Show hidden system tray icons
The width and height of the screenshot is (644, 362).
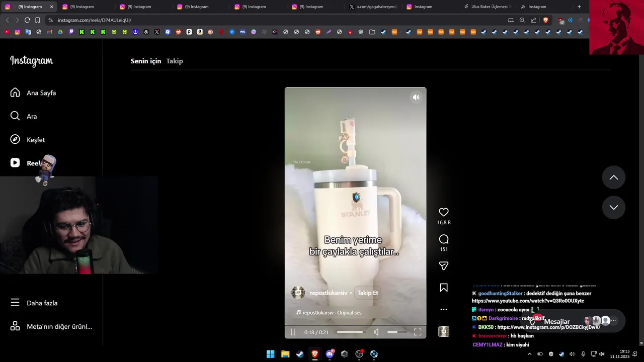(529, 354)
